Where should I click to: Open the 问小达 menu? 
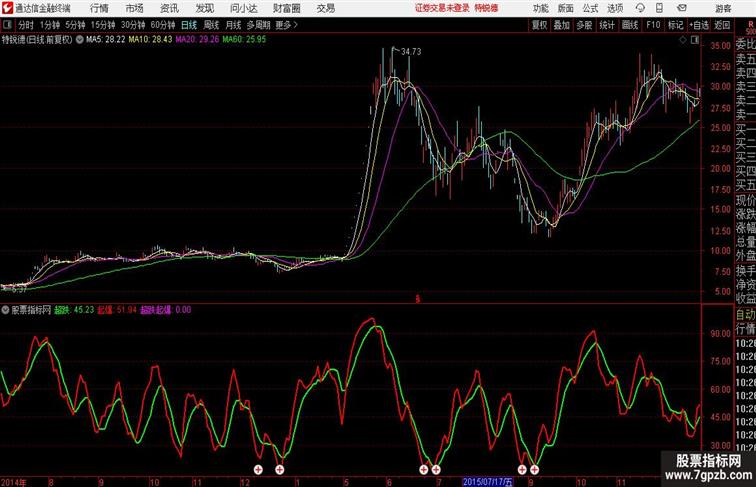click(244, 8)
